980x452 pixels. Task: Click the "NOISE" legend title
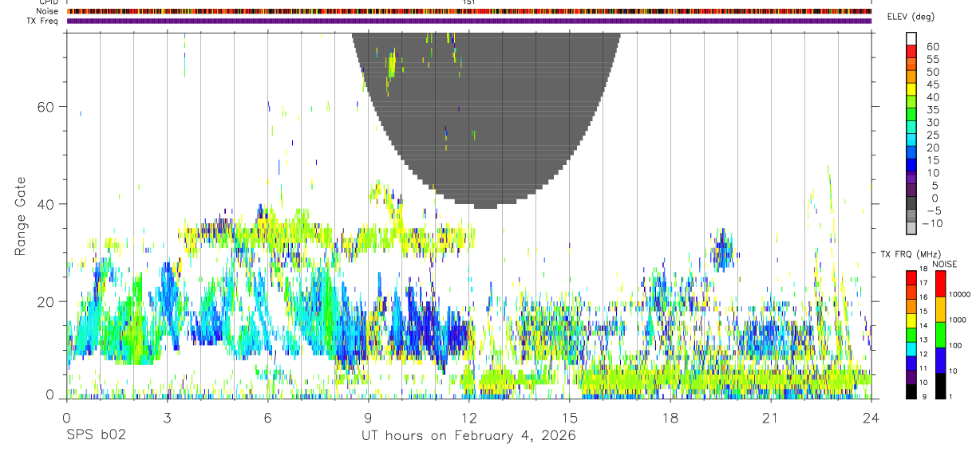[x=944, y=264]
